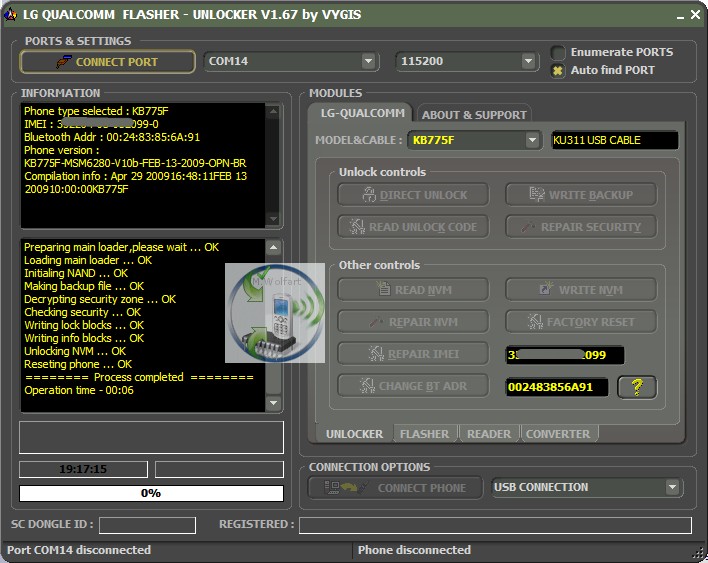This screenshot has width=708, height=563.
Task: Select the UNLOCKER bottom tab
Action: point(354,434)
